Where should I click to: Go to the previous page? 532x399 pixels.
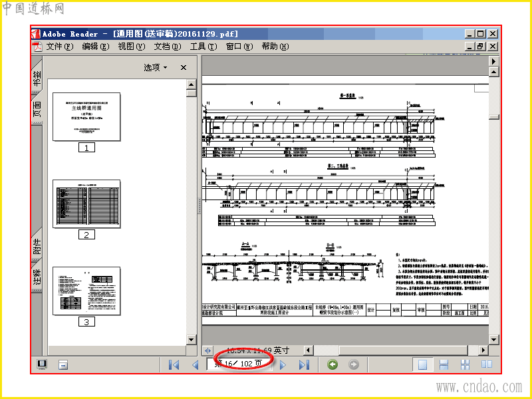(x=195, y=364)
